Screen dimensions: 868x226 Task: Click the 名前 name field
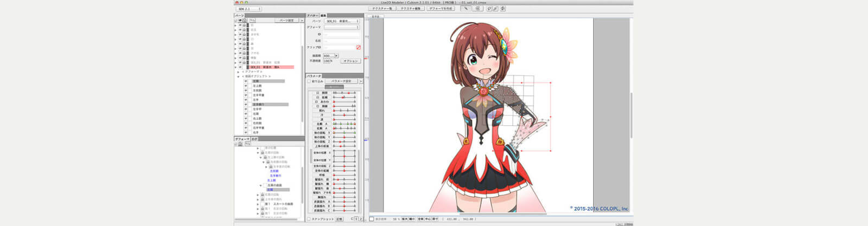tap(341, 41)
